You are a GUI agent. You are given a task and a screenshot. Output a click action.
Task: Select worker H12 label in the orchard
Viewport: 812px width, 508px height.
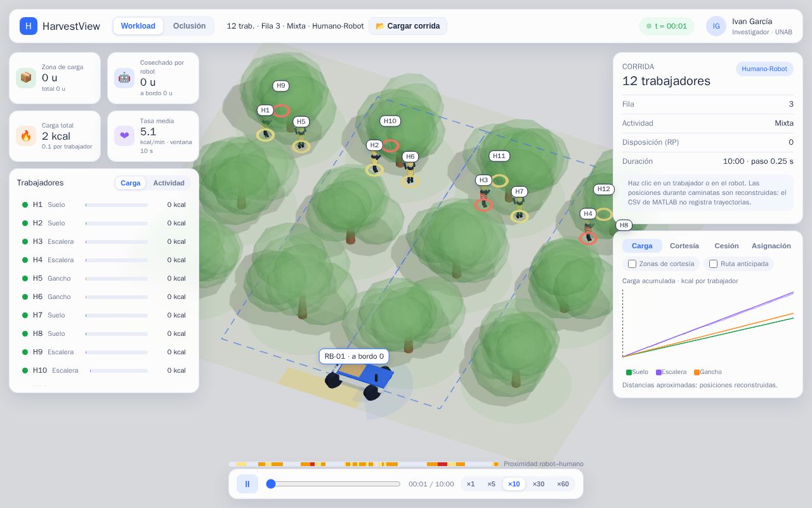(604, 189)
